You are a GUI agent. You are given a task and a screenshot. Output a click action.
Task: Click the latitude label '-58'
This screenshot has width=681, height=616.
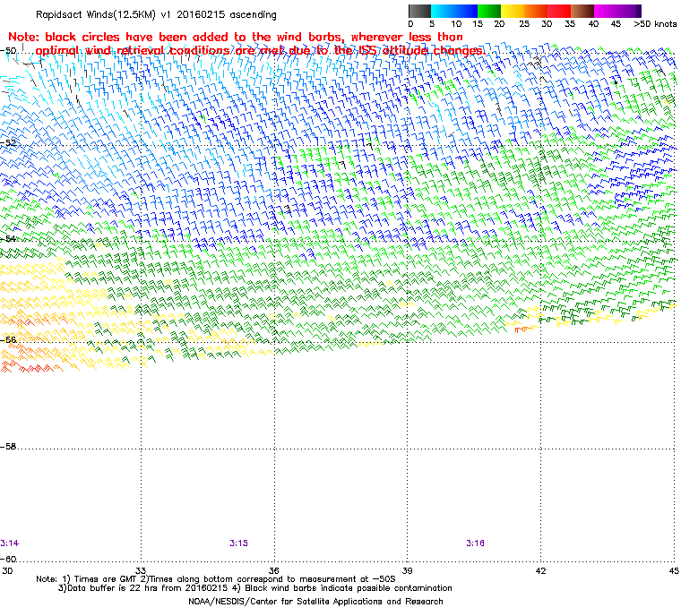(x=8, y=446)
